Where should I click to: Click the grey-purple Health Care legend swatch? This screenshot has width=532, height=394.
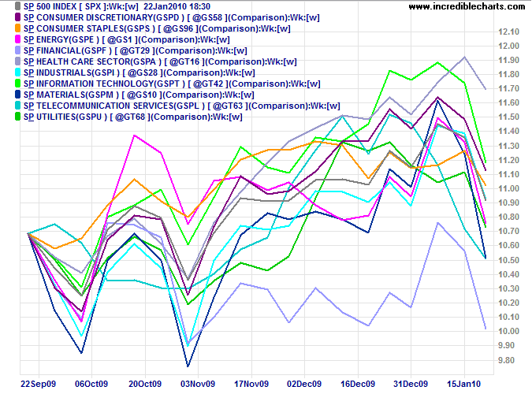click(17, 61)
